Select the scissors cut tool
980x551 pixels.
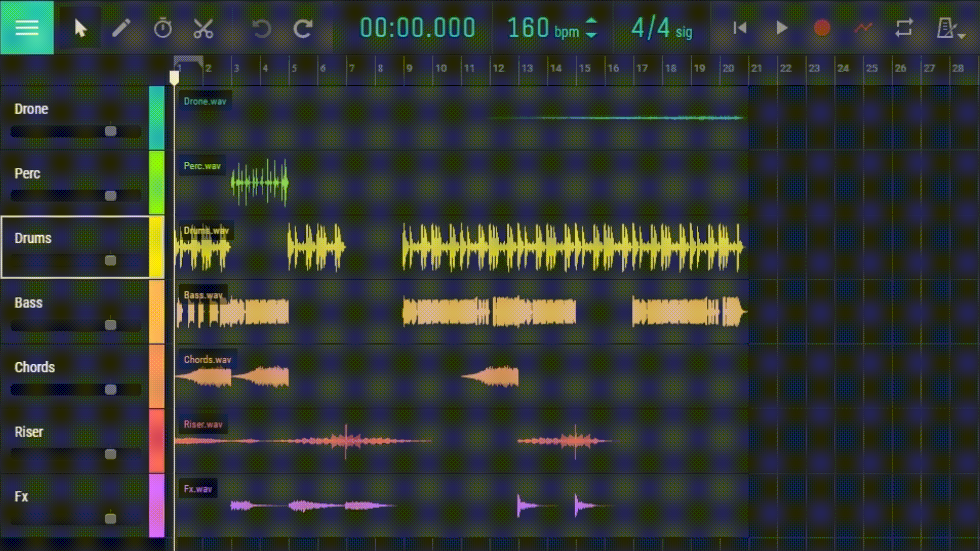pos(203,29)
